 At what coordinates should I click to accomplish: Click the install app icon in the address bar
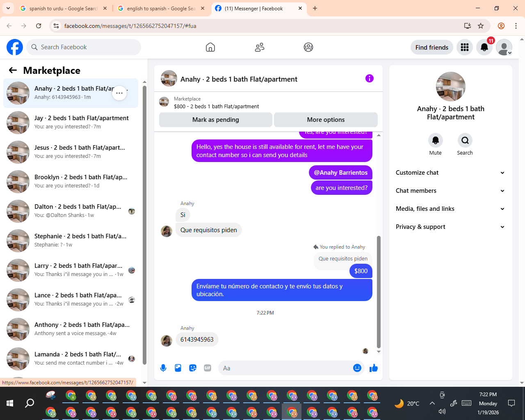click(468, 26)
